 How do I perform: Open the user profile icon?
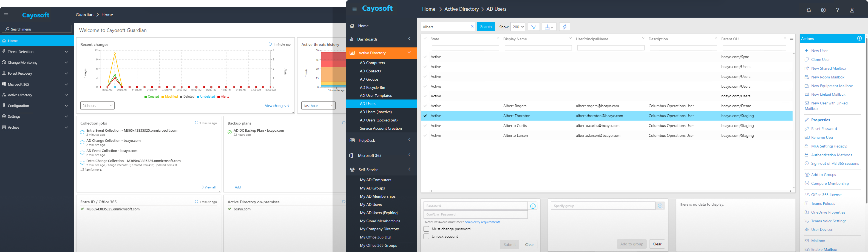852,10
